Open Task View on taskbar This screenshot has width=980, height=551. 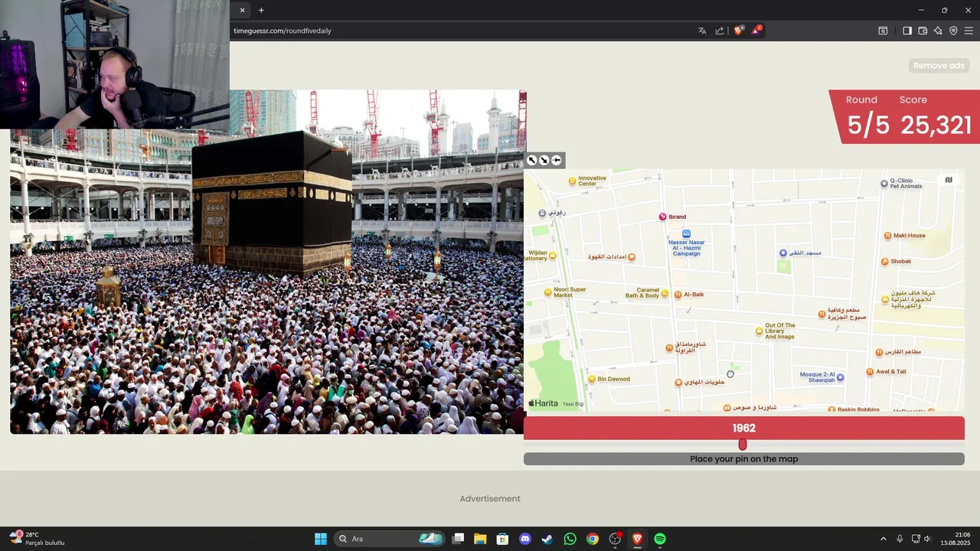458,539
